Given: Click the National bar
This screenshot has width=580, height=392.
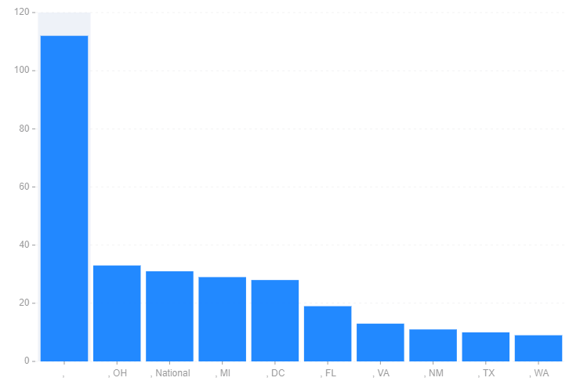Looking at the screenshot, I should point(169,316).
